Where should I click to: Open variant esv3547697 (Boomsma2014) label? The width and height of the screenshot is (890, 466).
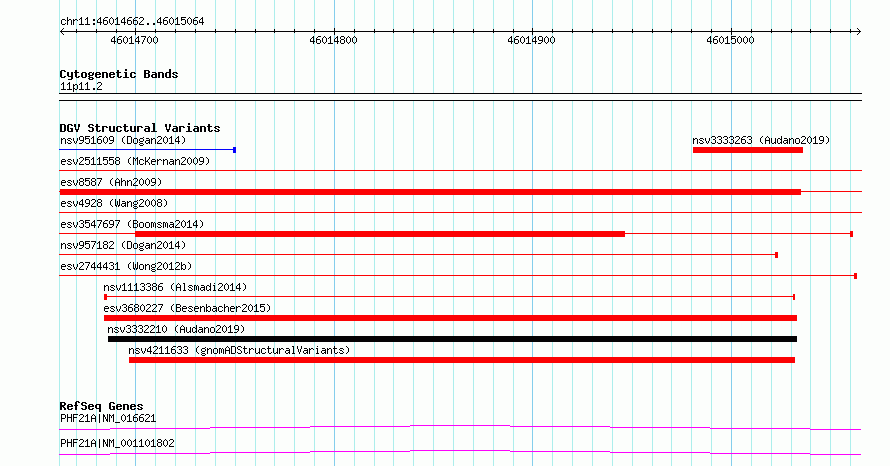point(132,224)
